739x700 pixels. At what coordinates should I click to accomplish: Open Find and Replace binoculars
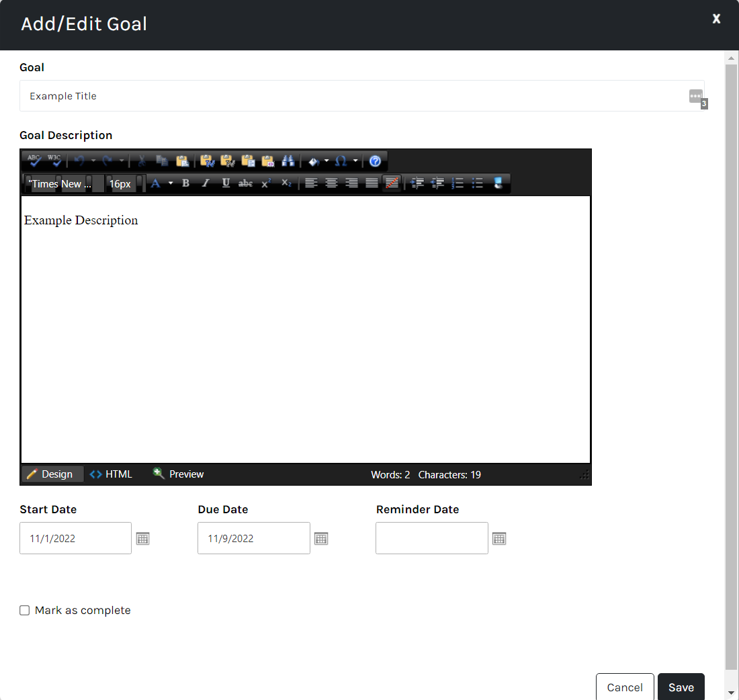click(x=288, y=161)
